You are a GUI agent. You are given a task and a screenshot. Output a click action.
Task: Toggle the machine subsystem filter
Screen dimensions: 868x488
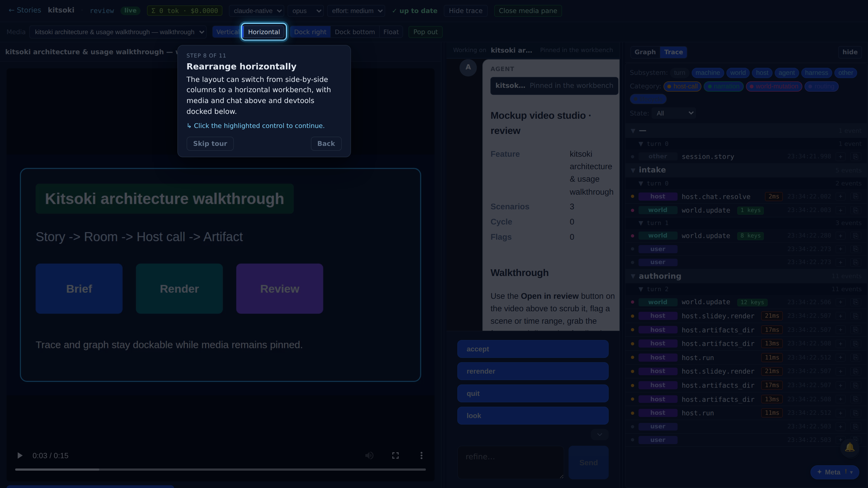[708, 73]
